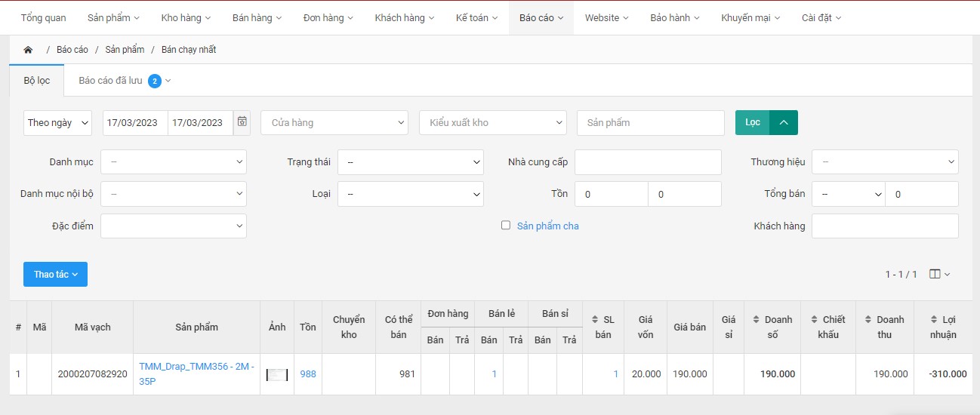Open the Thao tác actions button
The width and height of the screenshot is (980, 415).
coord(55,274)
